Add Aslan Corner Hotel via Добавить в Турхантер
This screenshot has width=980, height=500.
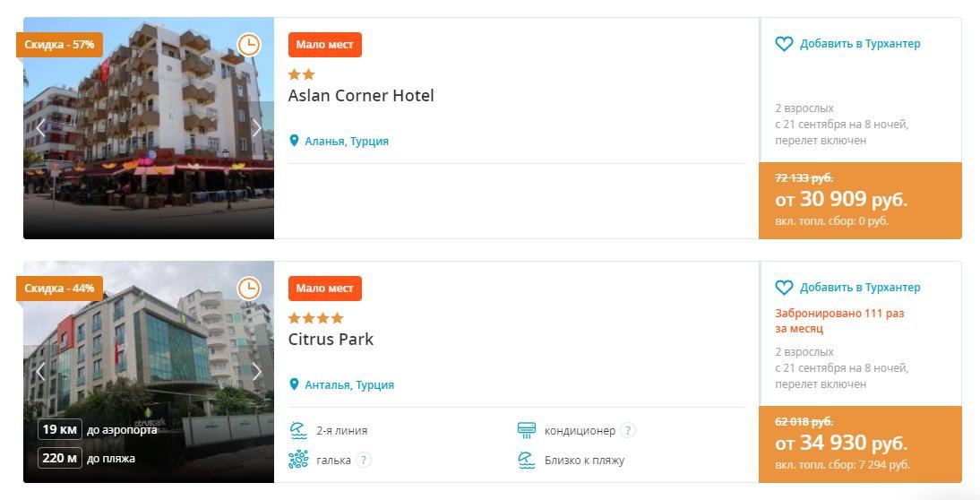859,44
